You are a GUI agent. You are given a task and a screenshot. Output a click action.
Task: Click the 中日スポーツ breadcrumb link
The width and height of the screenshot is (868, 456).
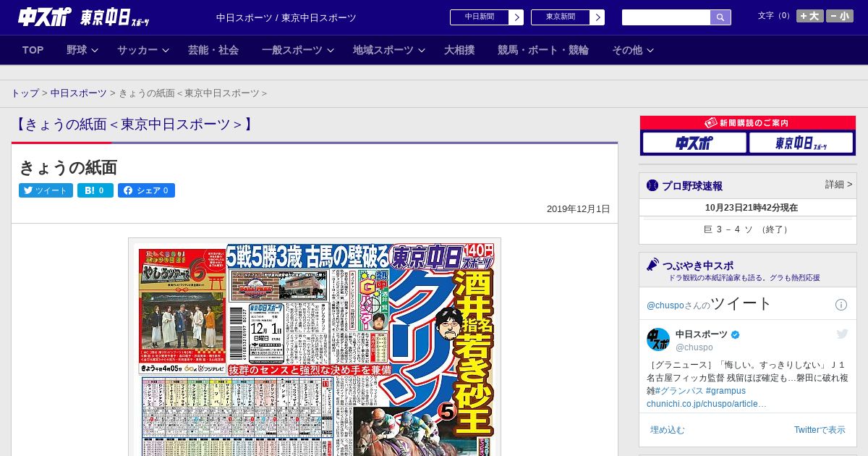[79, 93]
